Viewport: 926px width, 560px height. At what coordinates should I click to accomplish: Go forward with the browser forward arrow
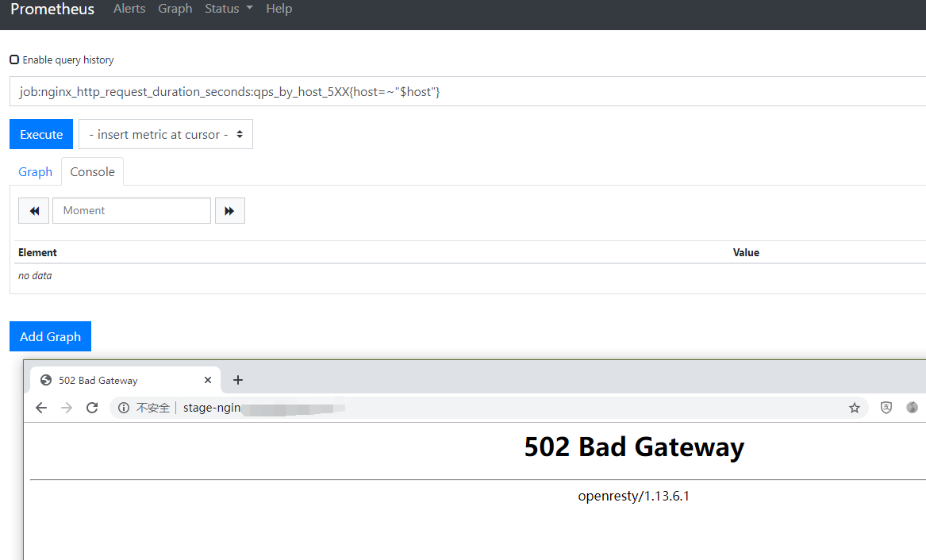pos(67,408)
